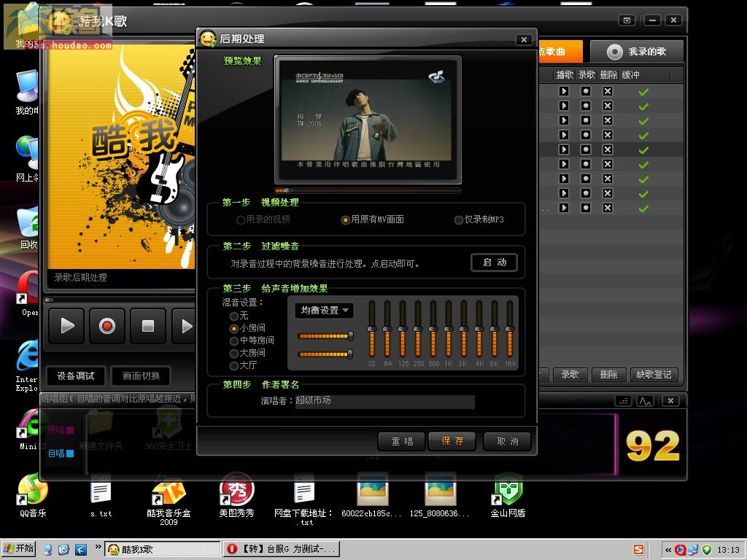
Task: Play the first song in the list
Action: tap(564, 91)
